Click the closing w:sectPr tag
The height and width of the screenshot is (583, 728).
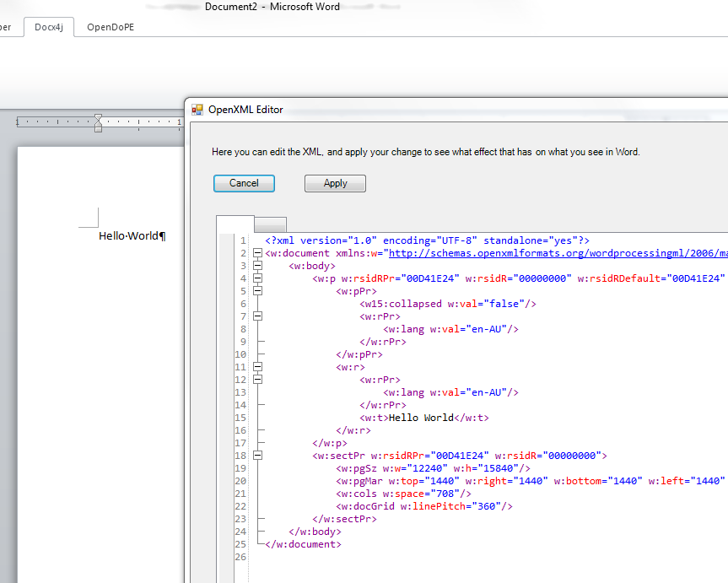(x=344, y=519)
